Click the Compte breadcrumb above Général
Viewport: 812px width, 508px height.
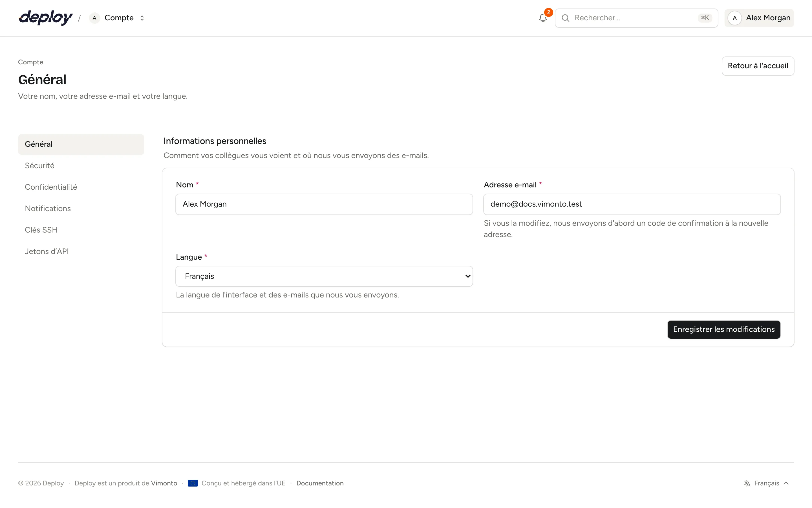click(30, 62)
